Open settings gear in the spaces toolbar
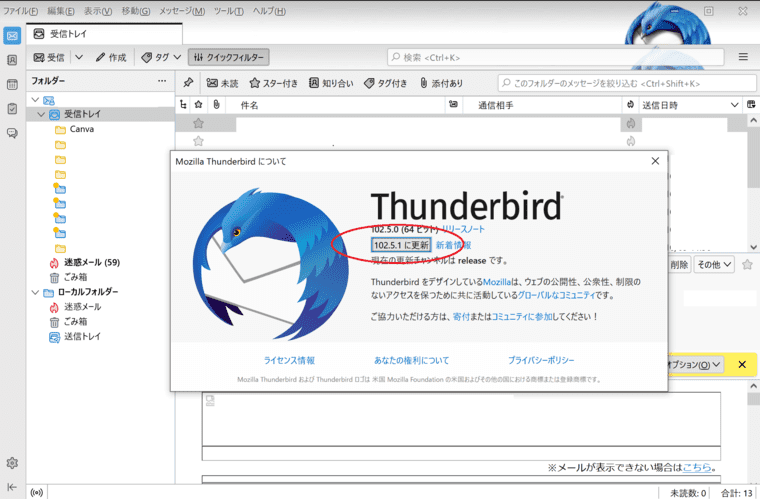The height and width of the screenshot is (499, 760). [12, 463]
